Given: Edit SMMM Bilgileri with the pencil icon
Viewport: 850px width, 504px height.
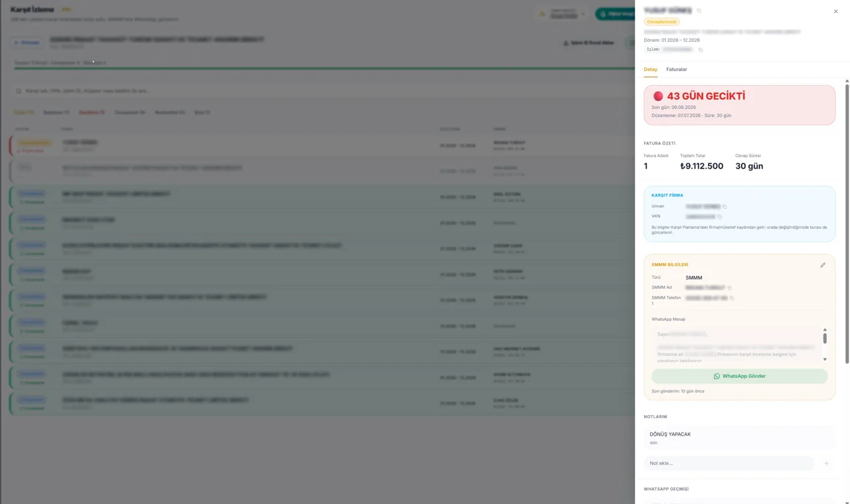Looking at the screenshot, I should [823, 265].
